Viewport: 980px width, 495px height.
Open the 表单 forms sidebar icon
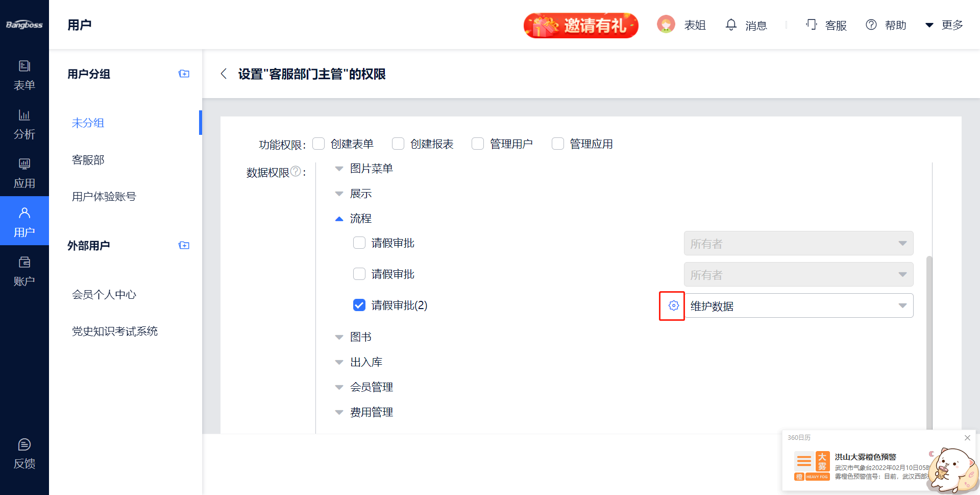pyautogui.click(x=24, y=75)
